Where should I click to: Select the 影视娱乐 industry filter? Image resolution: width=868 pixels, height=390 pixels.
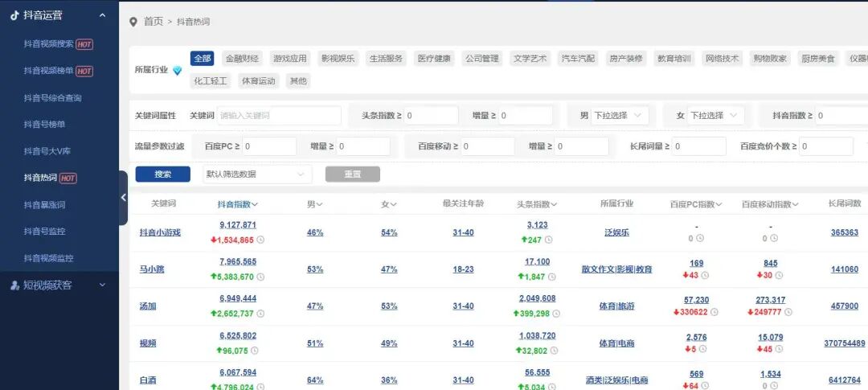click(x=338, y=58)
